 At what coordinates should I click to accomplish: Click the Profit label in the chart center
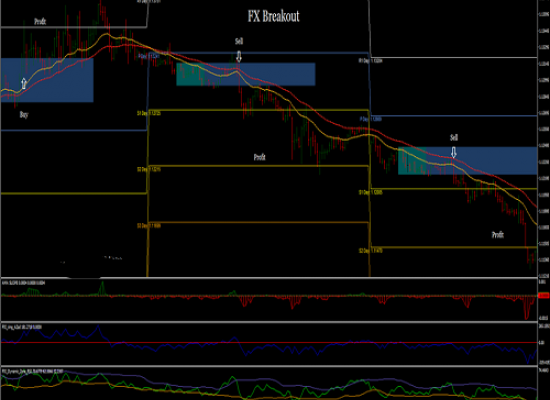point(260,157)
